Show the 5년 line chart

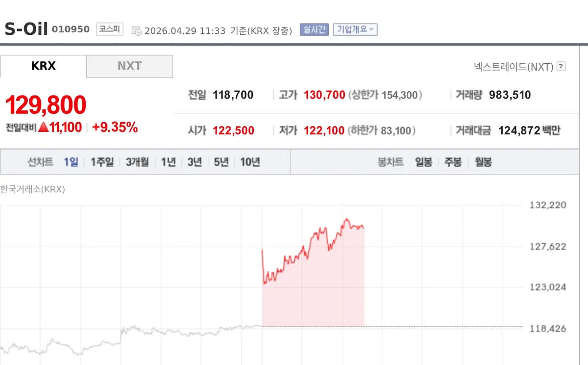221,162
